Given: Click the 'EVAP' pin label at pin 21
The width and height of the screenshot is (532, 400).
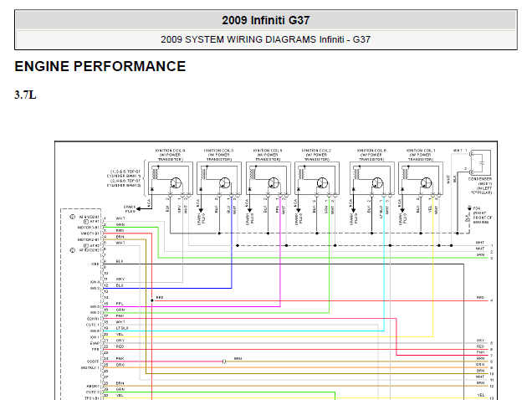Looking at the screenshot, I should 95,343.
